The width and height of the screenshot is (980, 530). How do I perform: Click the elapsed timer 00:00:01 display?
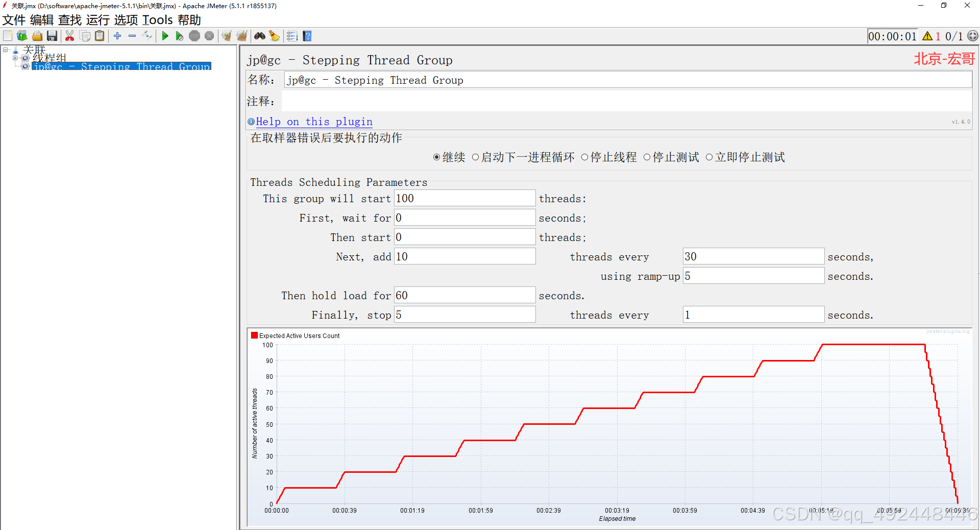[x=892, y=36]
